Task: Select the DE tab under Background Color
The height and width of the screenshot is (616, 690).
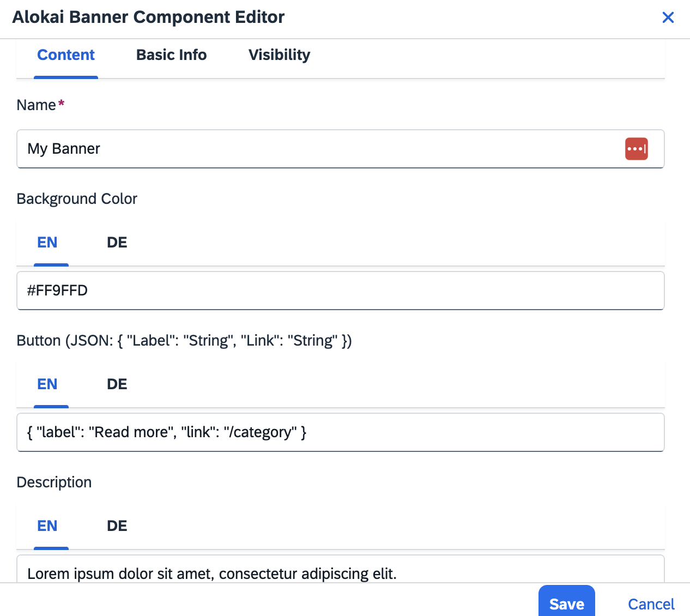Action: click(117, 243)
